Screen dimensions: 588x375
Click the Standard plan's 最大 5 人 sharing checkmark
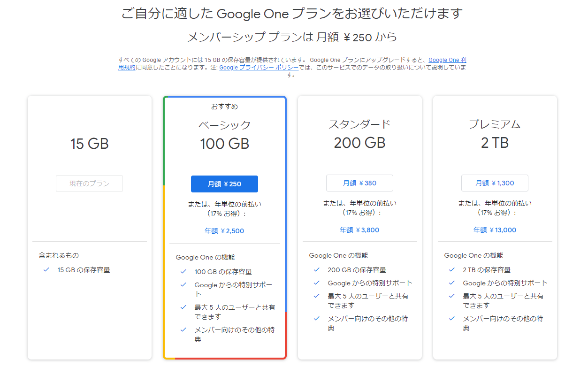point(317,296)
